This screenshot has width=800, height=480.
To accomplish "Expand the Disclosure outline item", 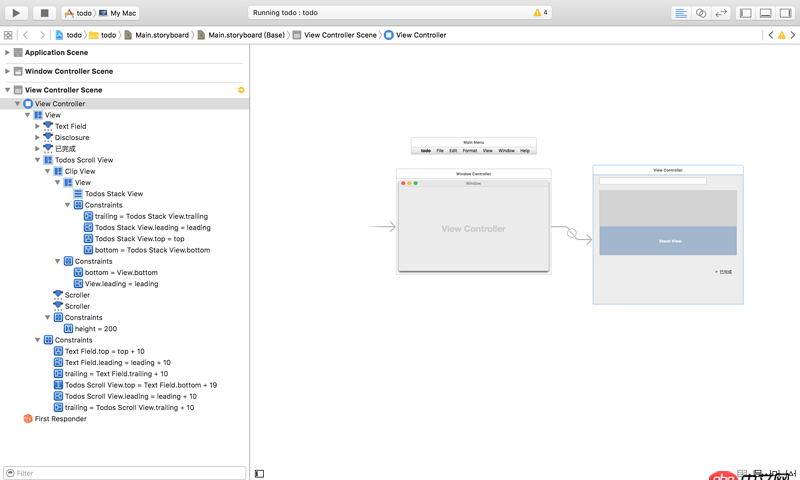I will [x=37, y=137].
